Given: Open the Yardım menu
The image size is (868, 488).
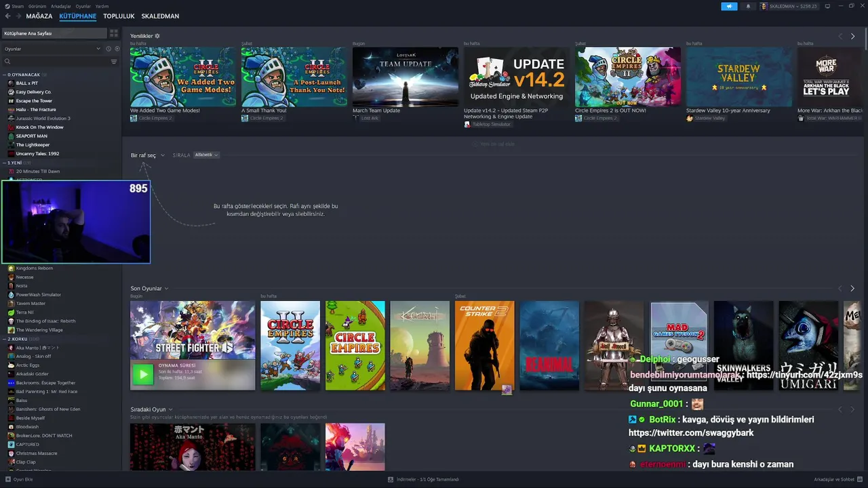Looking at the screenshot, I should [102, 6].
